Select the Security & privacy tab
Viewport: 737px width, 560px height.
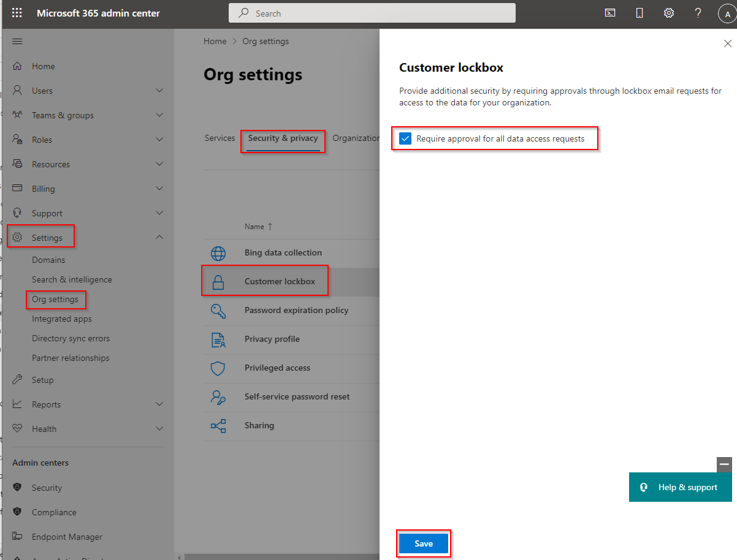(x=283, y=138)
